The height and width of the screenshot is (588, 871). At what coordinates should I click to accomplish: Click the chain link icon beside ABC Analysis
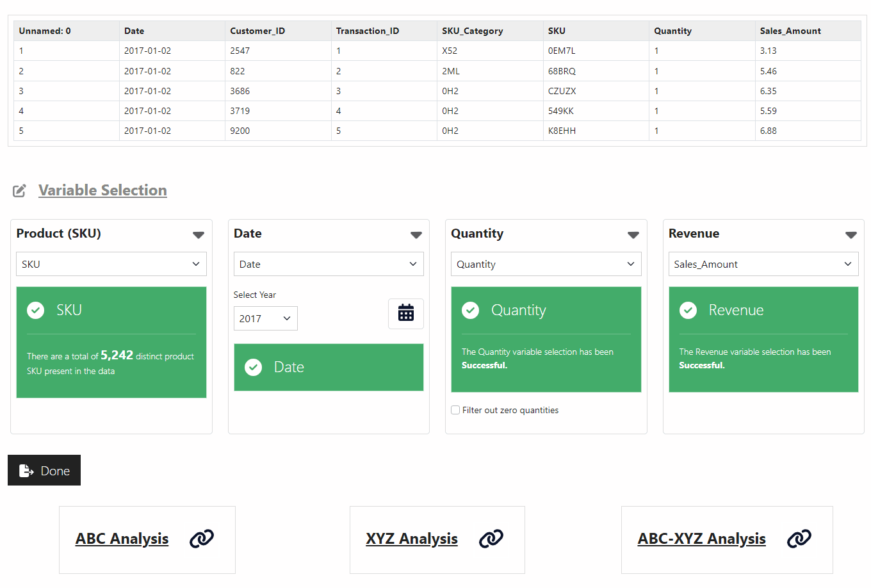[201, 539]
